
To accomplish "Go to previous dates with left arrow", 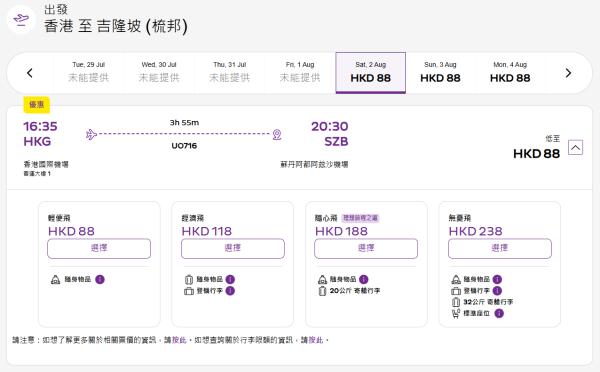I will point(30,73).
